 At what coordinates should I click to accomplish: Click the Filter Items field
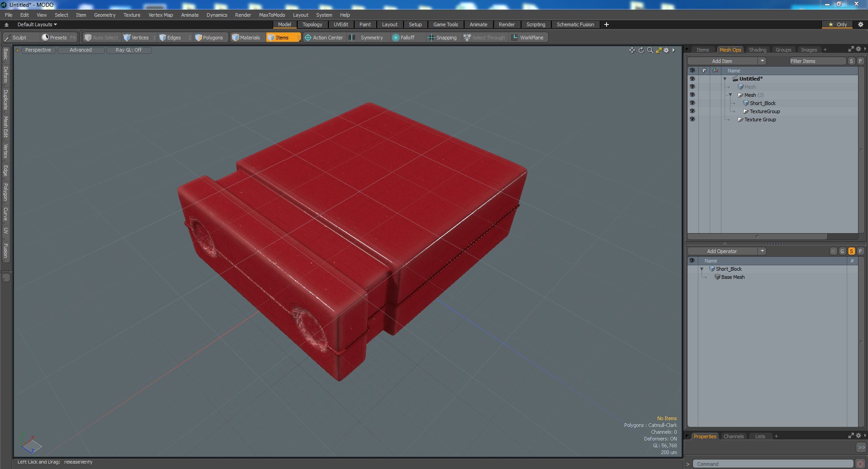click(x=817, y=61)
